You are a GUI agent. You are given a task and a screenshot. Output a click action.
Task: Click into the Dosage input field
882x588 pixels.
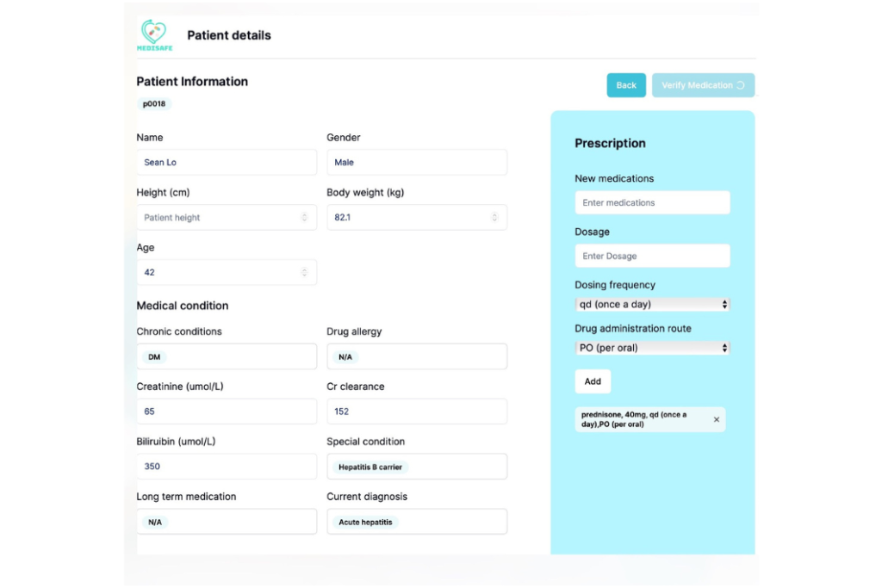(x=652, y=257)
